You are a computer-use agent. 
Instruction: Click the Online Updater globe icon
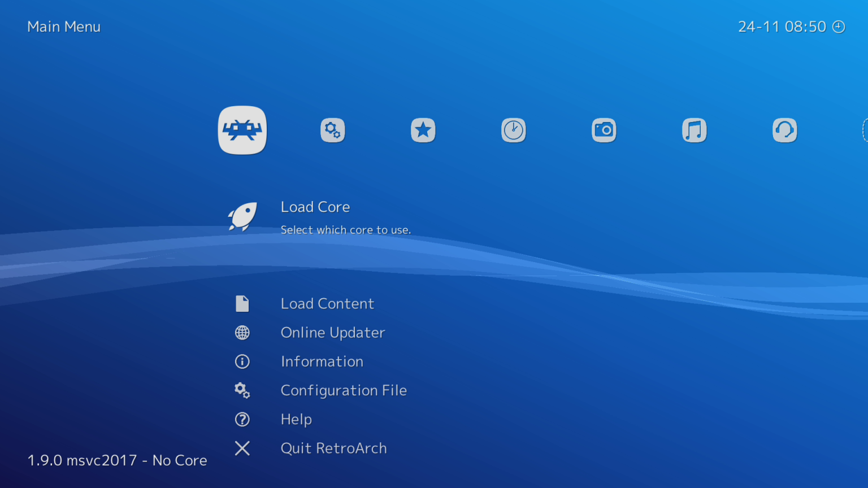[x=242, y=332]
